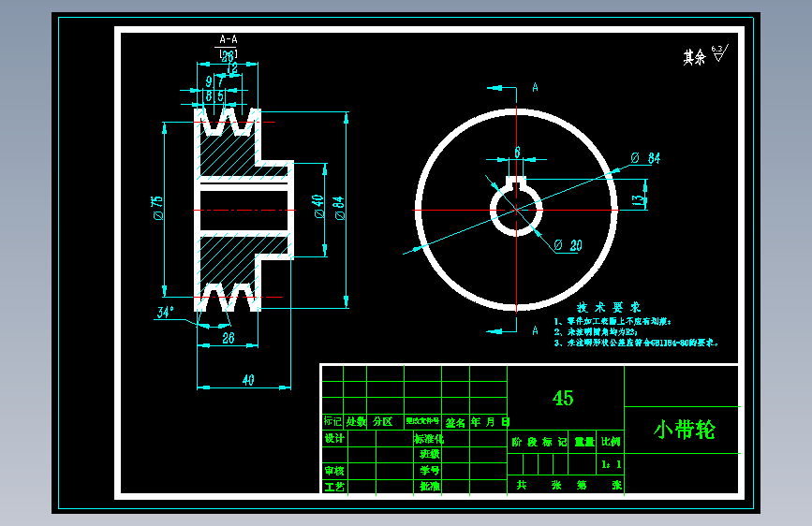Select the "12" groove spacing dimension
Screen dimensions: 812x526
(x=232, y=67)
